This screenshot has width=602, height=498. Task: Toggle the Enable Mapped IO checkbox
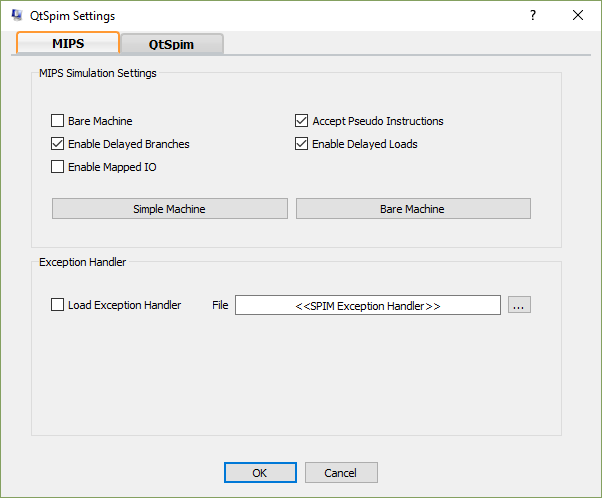[x=58, y=167]
